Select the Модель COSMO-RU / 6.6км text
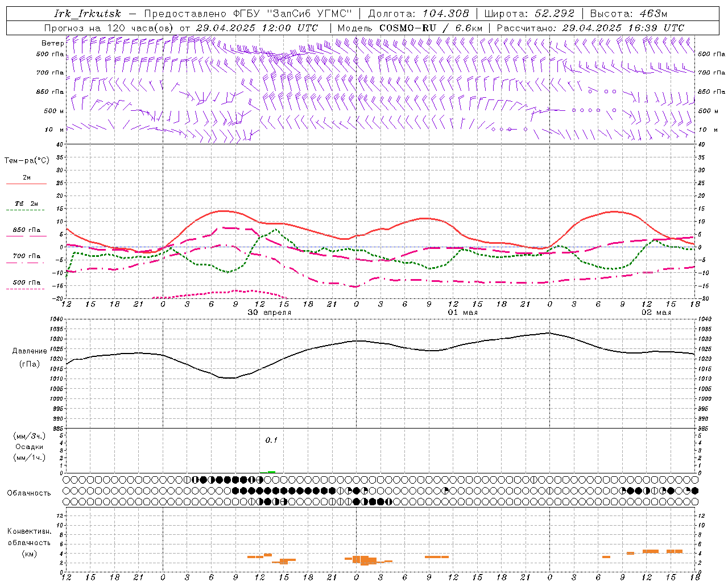Image resolution: width=728 pixels, height=582 pixels. (410, 28)
